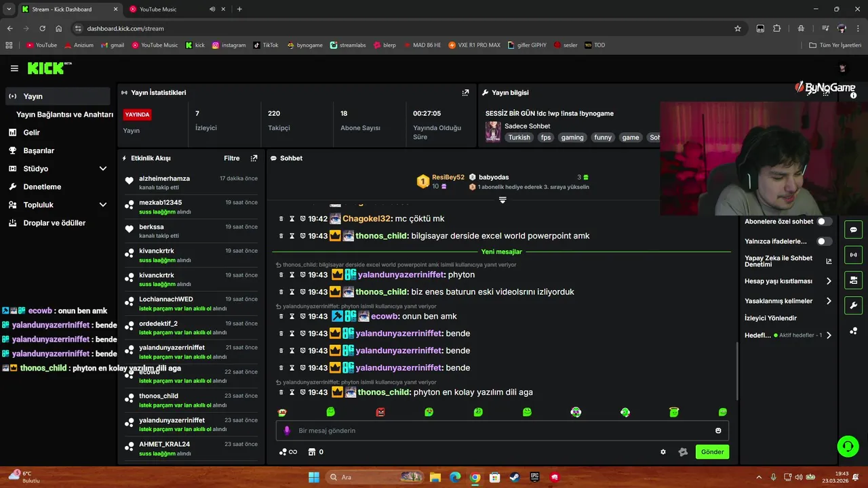
Task: Open Yayın Bağlantısı ve Anahtarı
Action: pos(64,115)
